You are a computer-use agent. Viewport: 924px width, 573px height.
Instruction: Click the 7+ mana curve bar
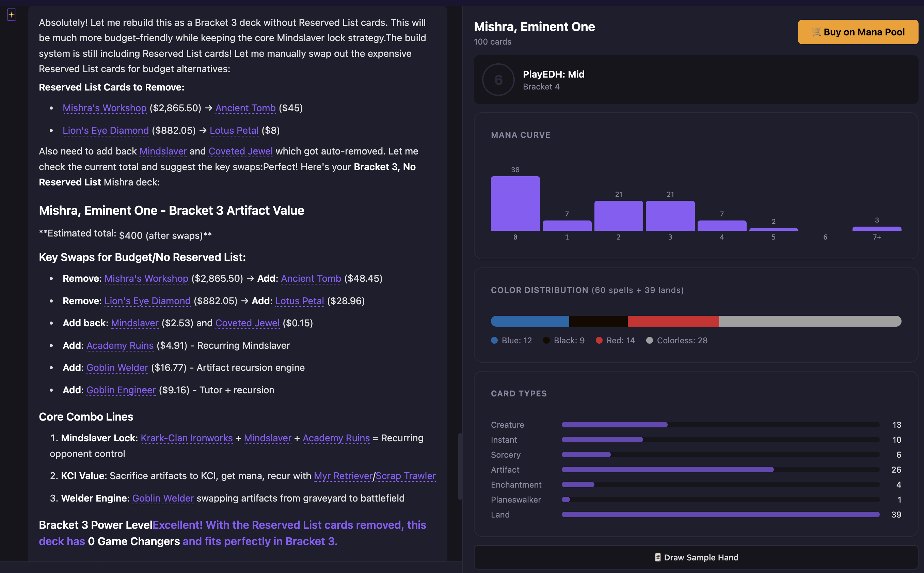click(876, 229)
